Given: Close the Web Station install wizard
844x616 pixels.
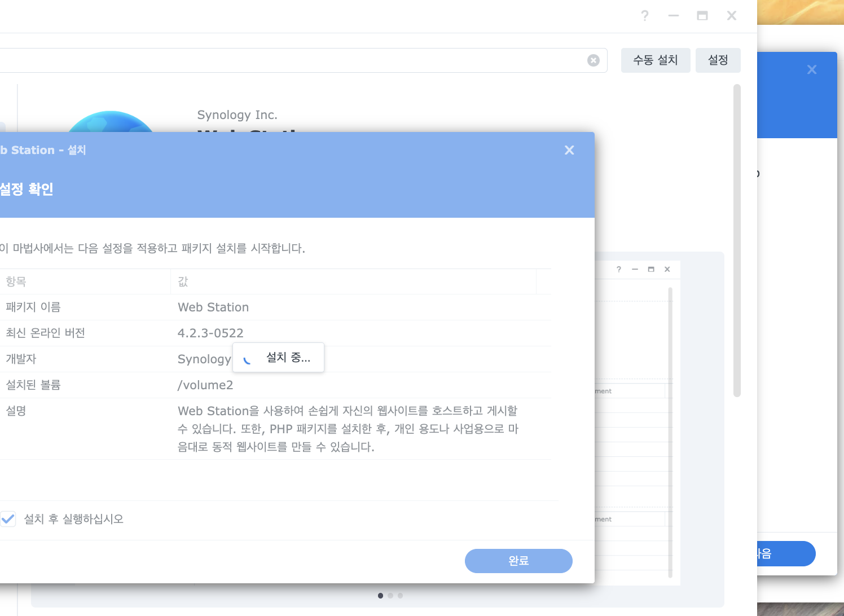Looking at the screenshot, I should 569,150.
